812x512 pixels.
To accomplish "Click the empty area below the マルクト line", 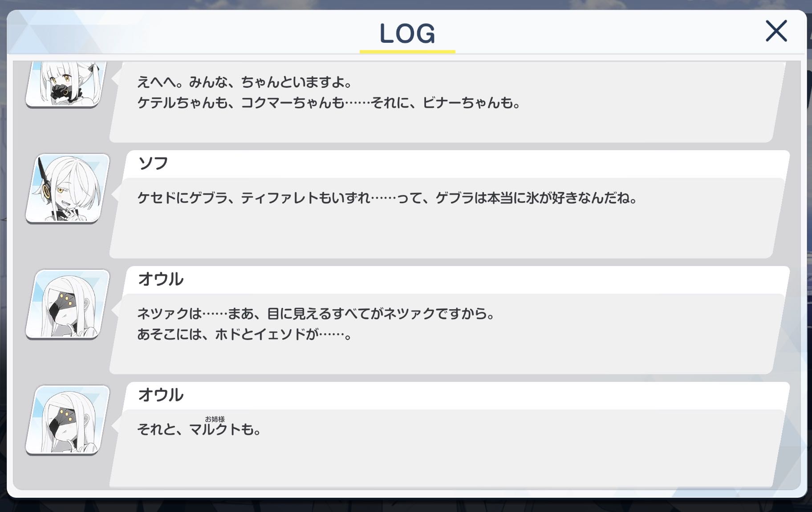I will point(441,463).
